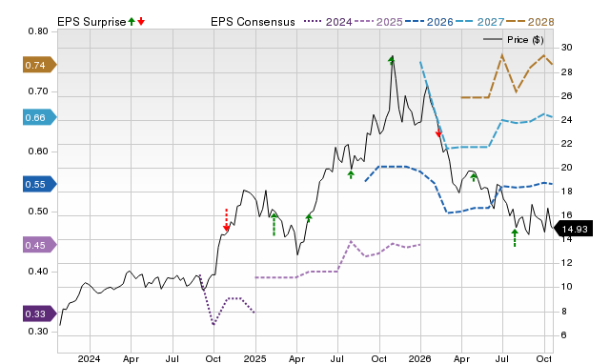
Task: Click the 2028 brown legend entry
Action: 530,22
